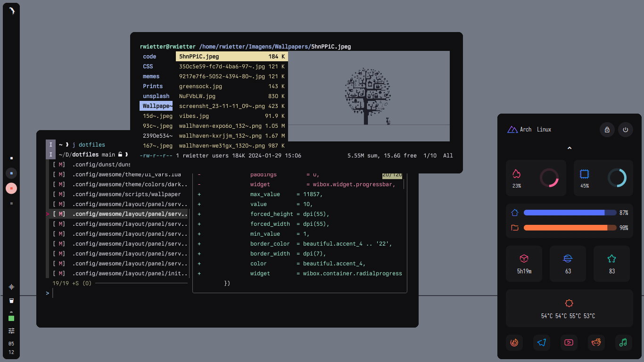This screenshot has height=362, width=644.
Task: Open the sliders settings icon in left bar
Action: 11,331
